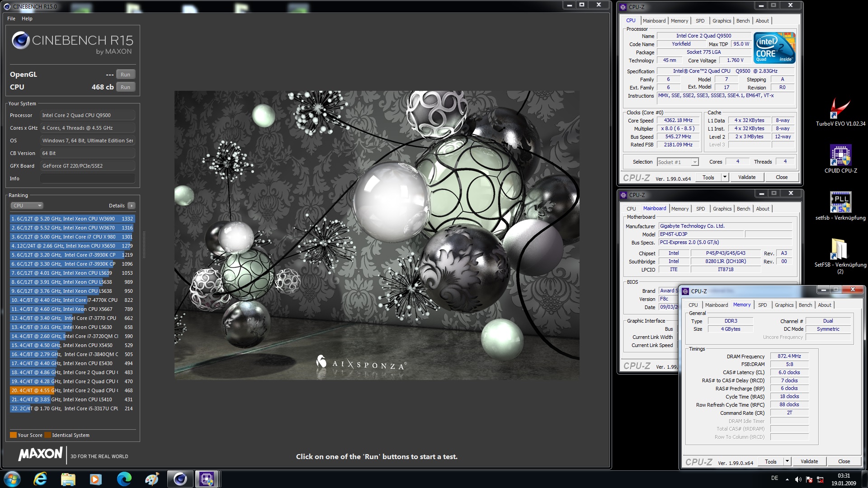
Task: Click Cinebench title bar app icon
Action: (x=7, y=6)
